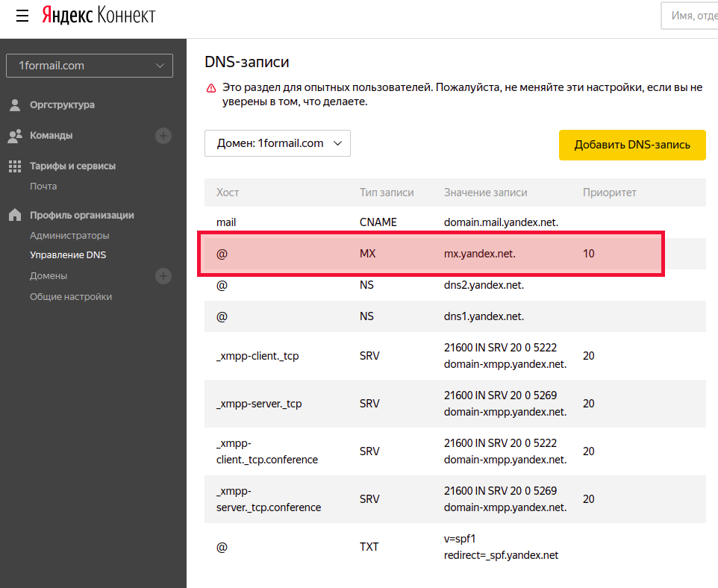Add a new team with plus icon
The height and width of the screenshot is (588, 718).
pyautogui.click(x=163, y=136)
